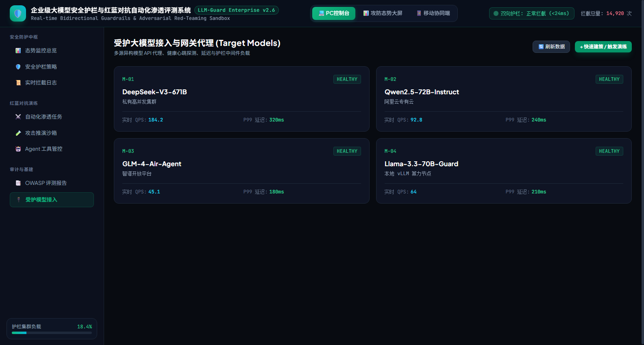Viewport: 644px width, 345px height.
Task: Click the 私有高并发集群 deployment label
Action: [139, 102]
